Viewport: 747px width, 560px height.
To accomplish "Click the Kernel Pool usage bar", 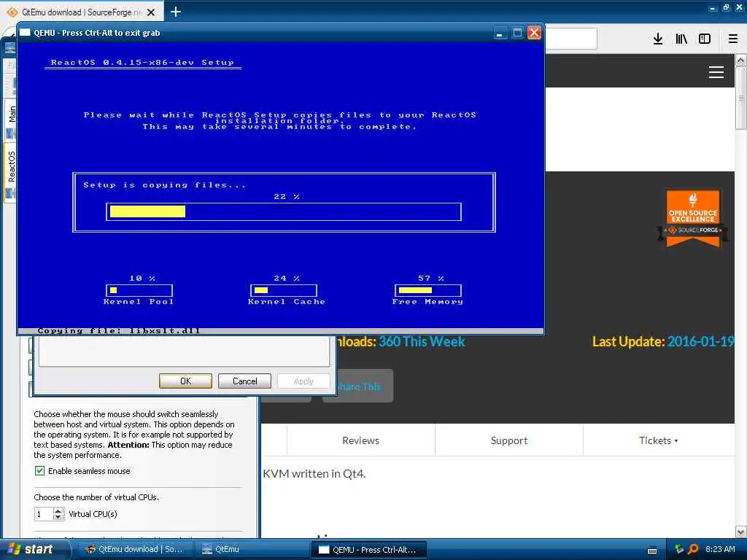I will click(x=139, y=290).
